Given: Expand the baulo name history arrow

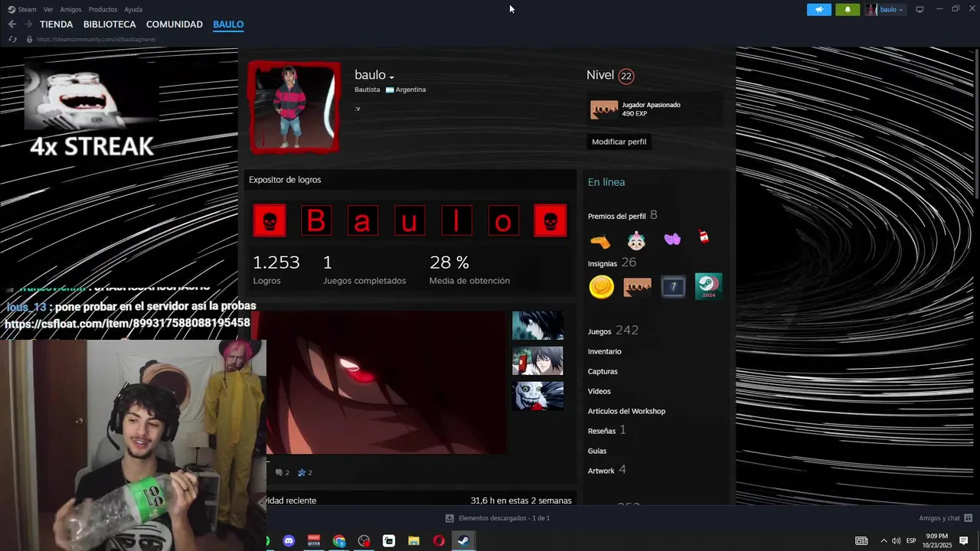Looking at the screenshot, I should click(391, 77).
